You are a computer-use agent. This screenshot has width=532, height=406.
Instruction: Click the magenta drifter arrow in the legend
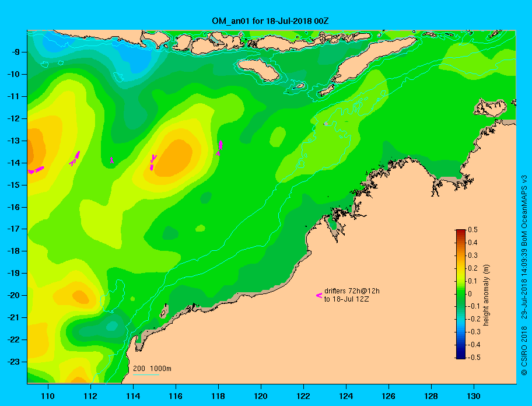point(319,295)
